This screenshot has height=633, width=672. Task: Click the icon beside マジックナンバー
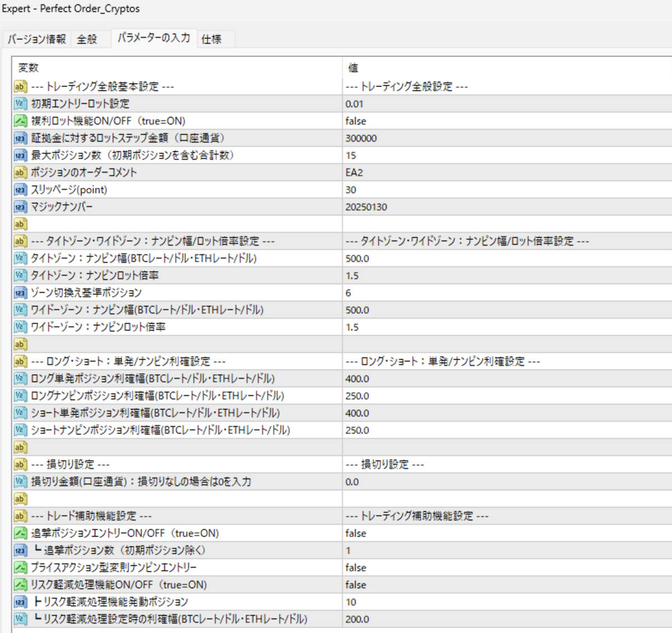pos(20,207)
